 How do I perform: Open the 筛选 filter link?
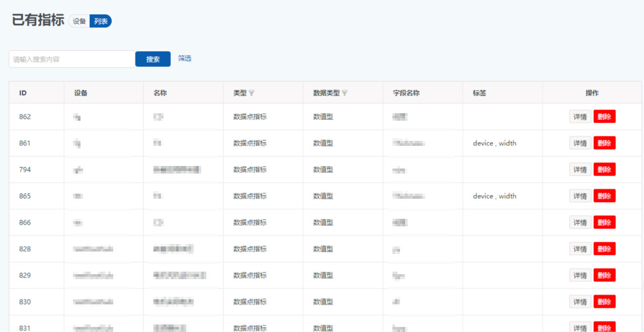pyautogui.click(x=185, y=58)
